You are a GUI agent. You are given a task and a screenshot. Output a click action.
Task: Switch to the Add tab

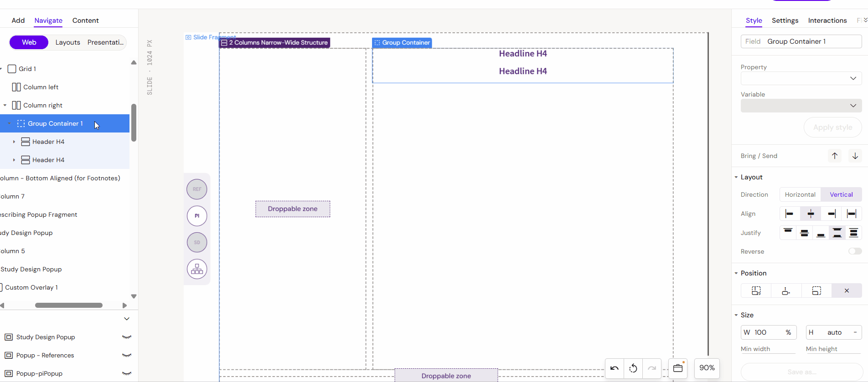pyautogui.click(x=18, y=20)
